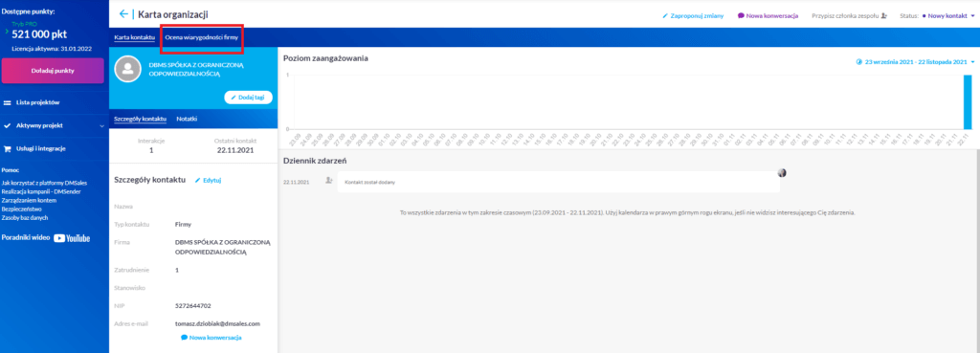Click the pencil icon of Zaproponuj zmiany
980x353 pixels.
click(x=665, y=15)
